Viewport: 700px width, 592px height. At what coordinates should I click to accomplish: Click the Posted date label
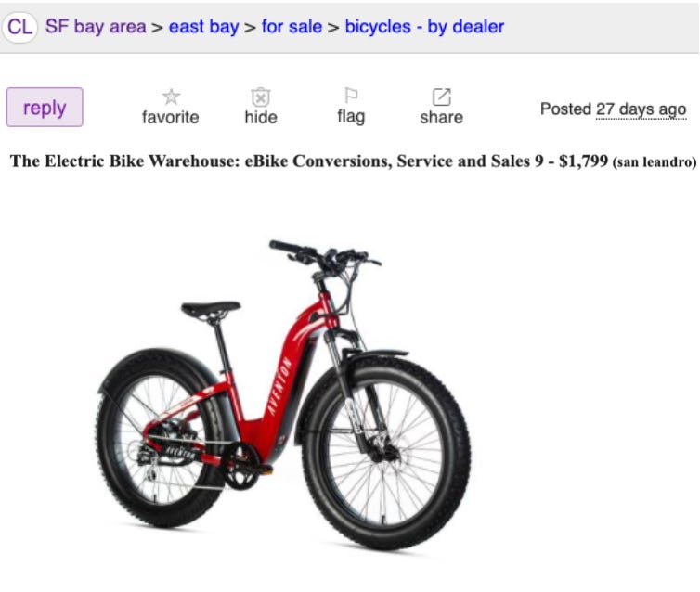pos(565,109)
